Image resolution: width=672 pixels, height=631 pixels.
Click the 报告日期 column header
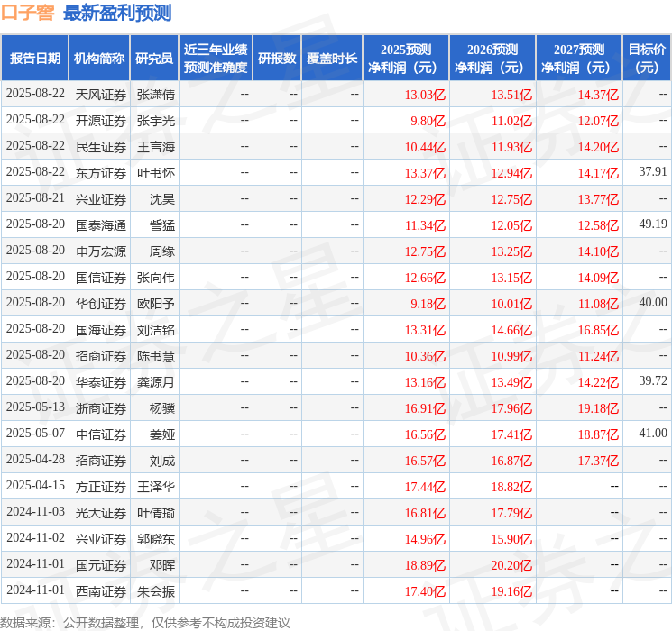click(34, 59)
